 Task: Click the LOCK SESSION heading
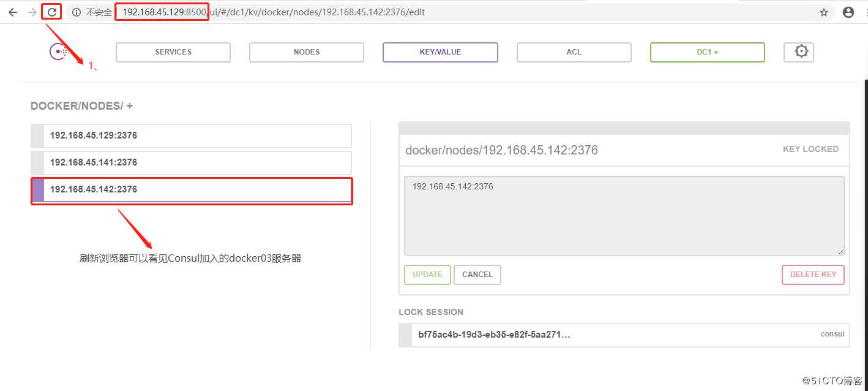431,312
